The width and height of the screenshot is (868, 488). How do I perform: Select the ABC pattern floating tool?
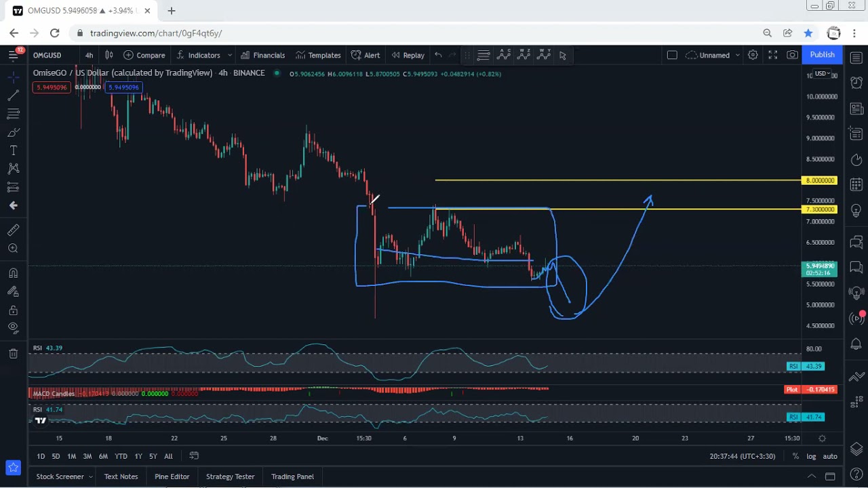point(504,55)
